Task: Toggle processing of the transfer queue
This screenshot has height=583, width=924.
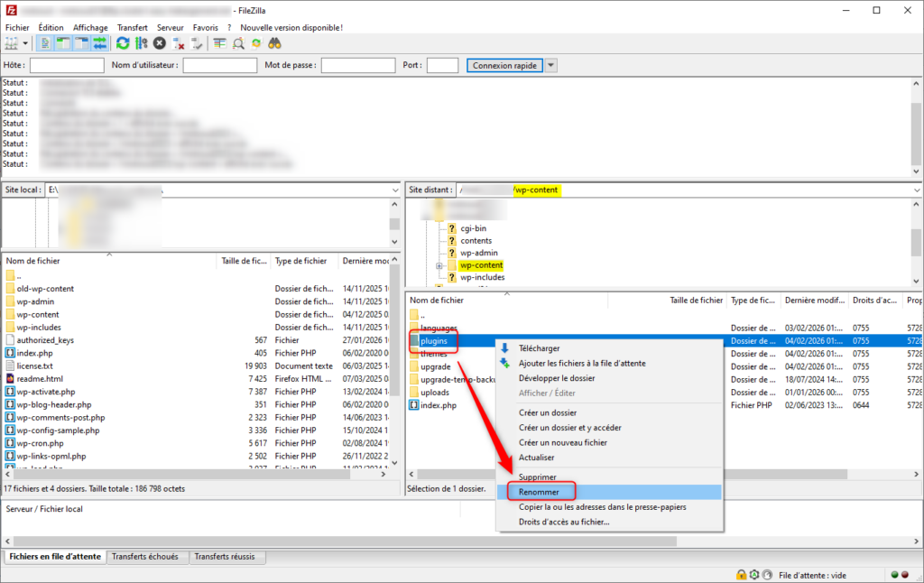Action: [x=141, y=43]
